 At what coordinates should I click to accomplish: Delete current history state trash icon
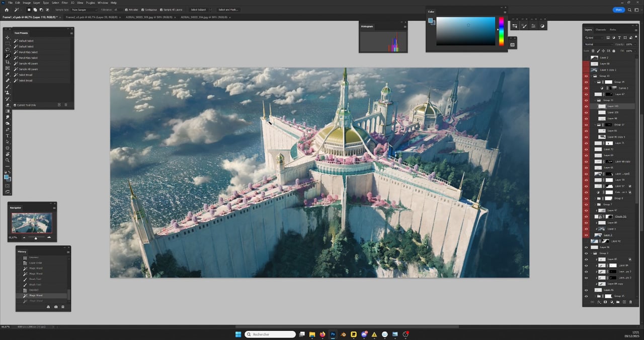(x=63, y=307)
